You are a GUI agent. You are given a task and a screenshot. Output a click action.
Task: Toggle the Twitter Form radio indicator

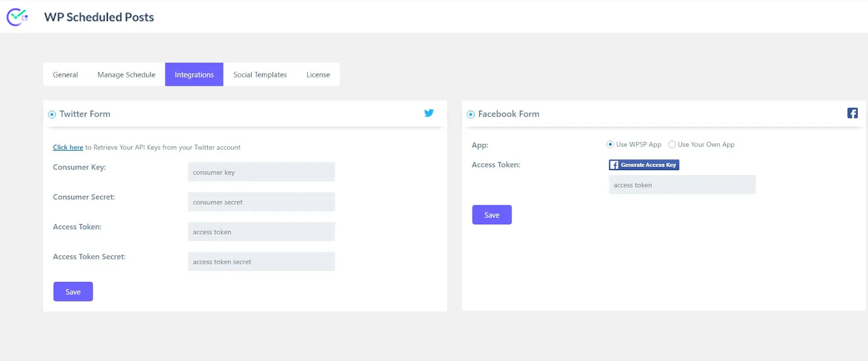[x=52, y=114]
